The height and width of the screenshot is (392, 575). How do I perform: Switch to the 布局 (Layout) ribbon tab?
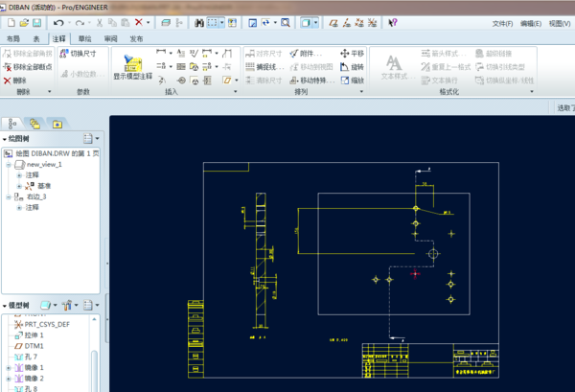(13, 38)
